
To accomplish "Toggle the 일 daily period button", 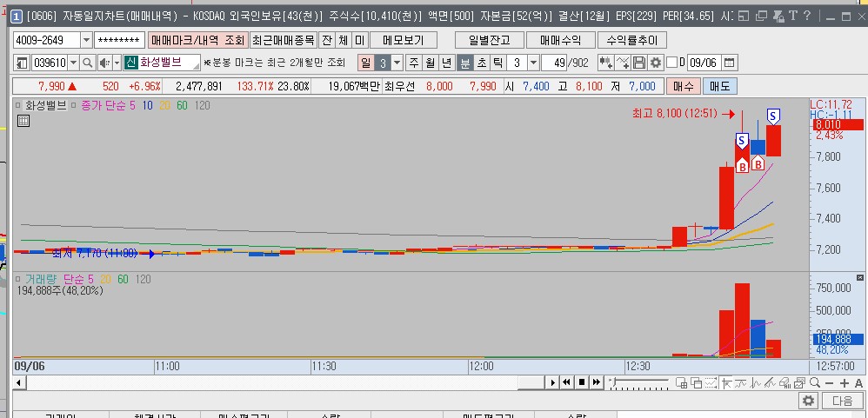I will coord(366,63).
